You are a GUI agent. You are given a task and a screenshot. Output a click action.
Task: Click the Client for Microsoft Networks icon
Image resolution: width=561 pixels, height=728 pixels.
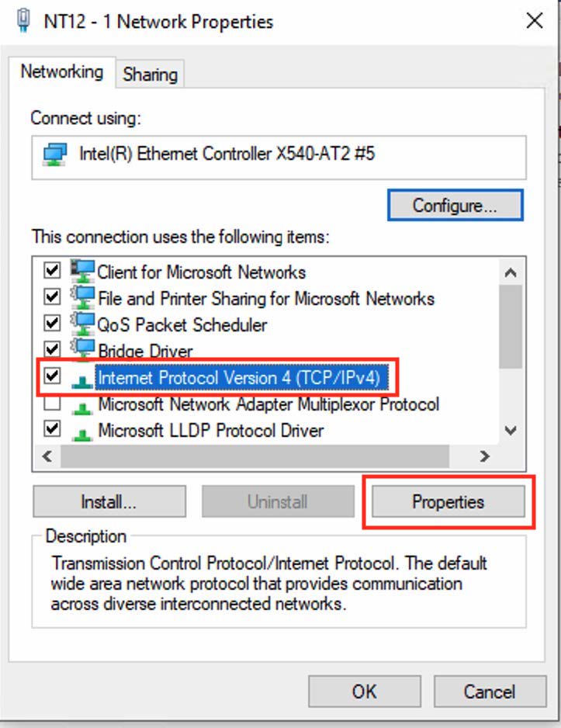pyautogui.click(x=82, y=271)
